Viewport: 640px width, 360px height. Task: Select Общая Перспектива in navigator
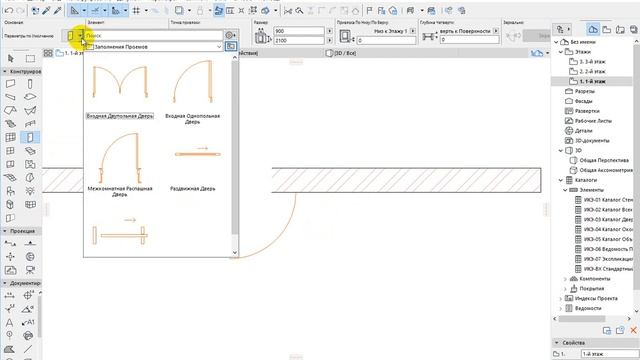coord(599,160)
